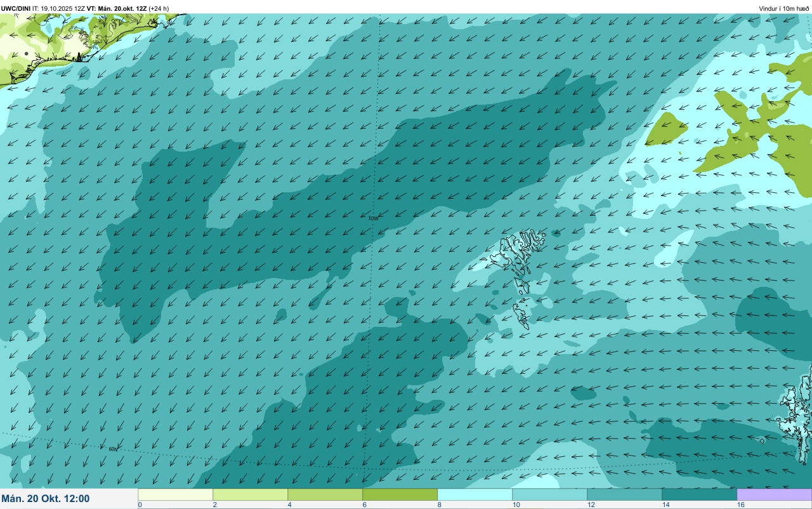This screenshot has width=812, height=509.
Task: Click the 2–4 light green legend swatch
Action: pyautogui.click(x=251, y=494)
